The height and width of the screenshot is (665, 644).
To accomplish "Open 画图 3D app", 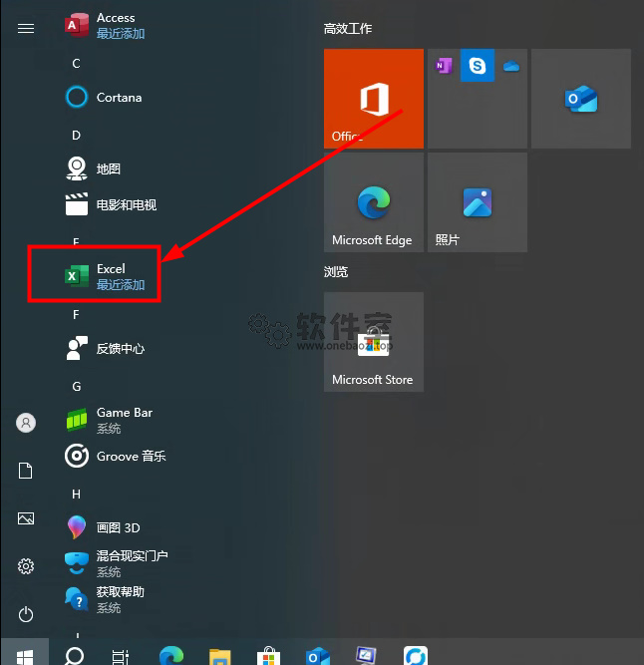I will [x=103, y=527].
